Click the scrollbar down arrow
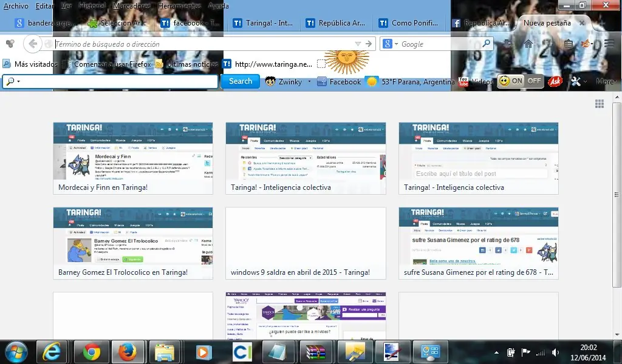 pyautogui.click(x=617, y=335)
